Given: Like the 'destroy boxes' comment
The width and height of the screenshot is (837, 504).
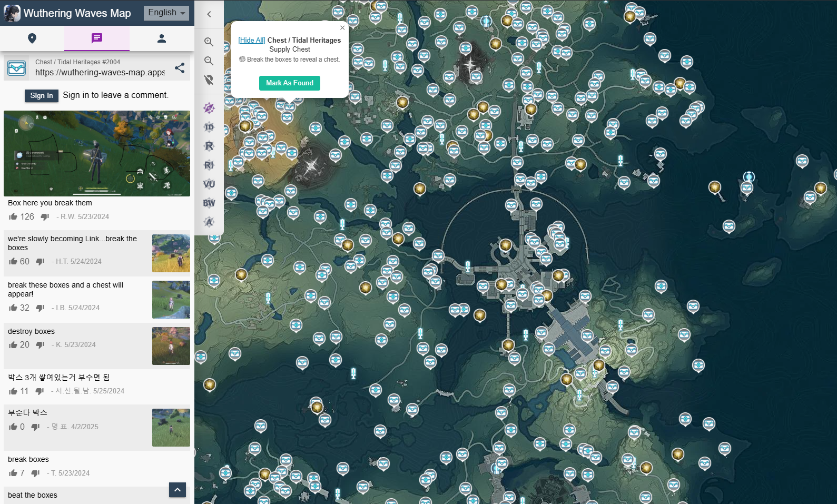Looking at the screenshot, I should [13, 344].
